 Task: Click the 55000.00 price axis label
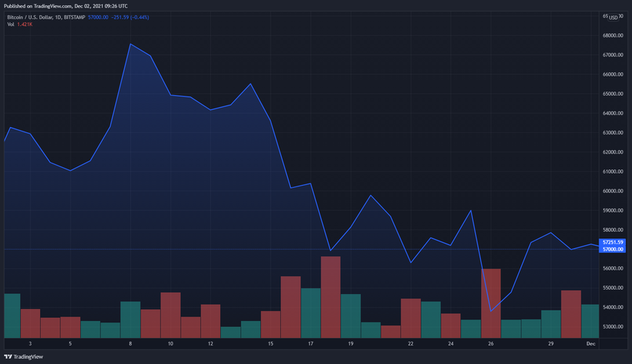pos(613,288)
